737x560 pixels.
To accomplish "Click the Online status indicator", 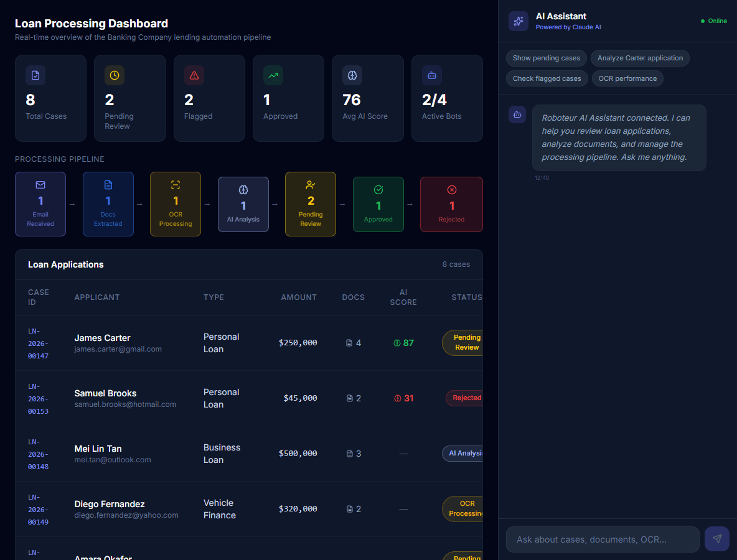I will click(713, 21).
